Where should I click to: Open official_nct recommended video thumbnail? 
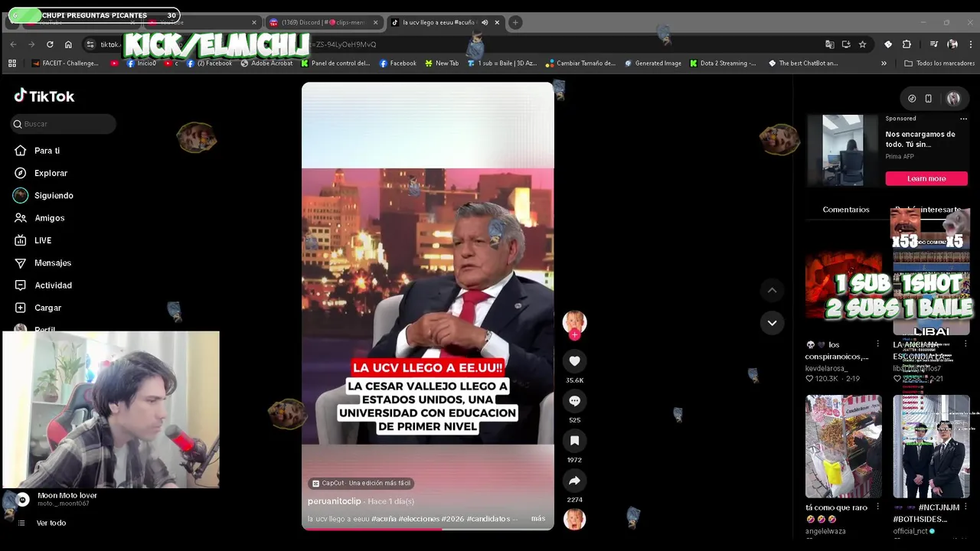(931, 446)
